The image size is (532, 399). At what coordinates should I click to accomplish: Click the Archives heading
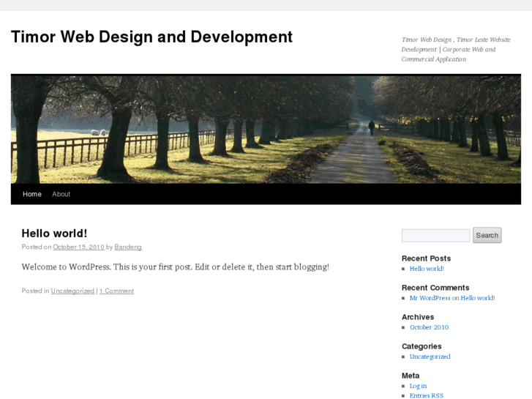coord(418,317)
